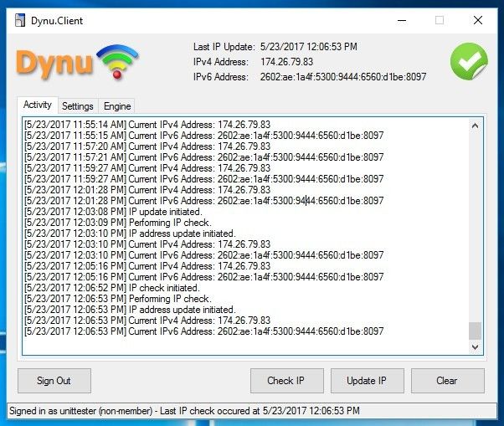Click the activity log scrollbar thumb
504x426 pixels.
pyautogui.click(x=475, y=331)
